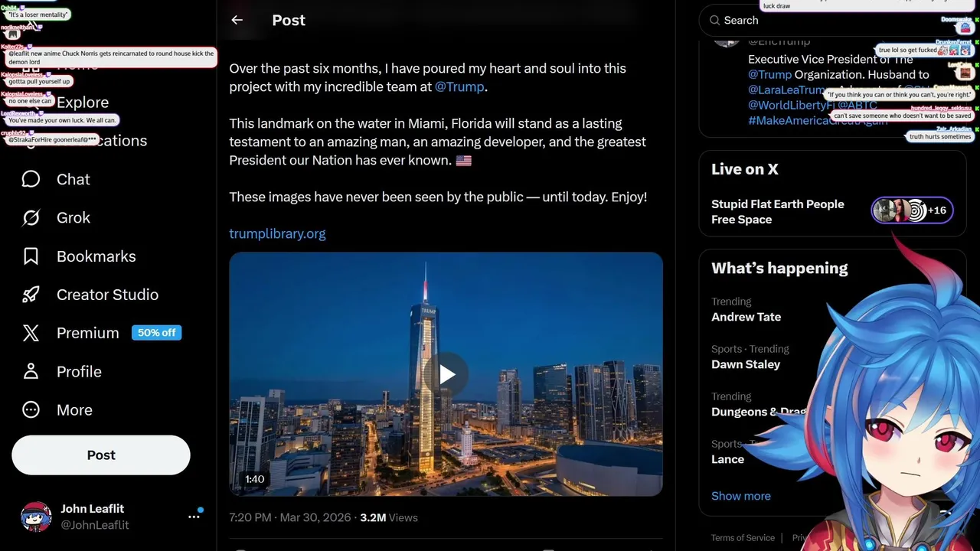This screenshot has width=980, height=551.
Task: Select Chat in navigation
Action: [x=73, y=179]
